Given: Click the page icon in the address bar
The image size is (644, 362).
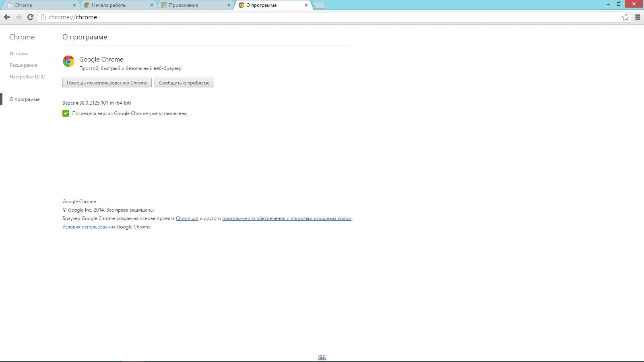Looking at the screenshot, I should [x=43, y=17].
